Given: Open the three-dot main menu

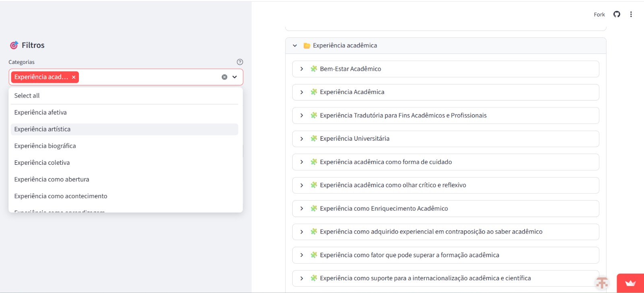Looking at the screenshot, I should pyautogui.click(x=631, y=14).
